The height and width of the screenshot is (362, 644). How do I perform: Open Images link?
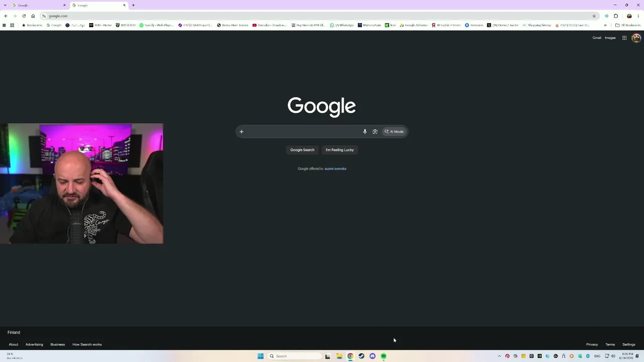610,38
